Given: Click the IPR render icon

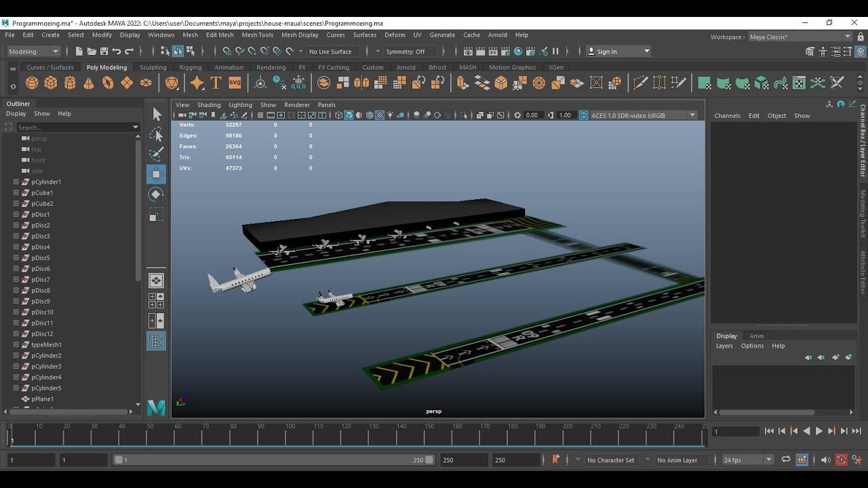Looking at the screenshot, I should pyautogui.click(x=493, y=52).
